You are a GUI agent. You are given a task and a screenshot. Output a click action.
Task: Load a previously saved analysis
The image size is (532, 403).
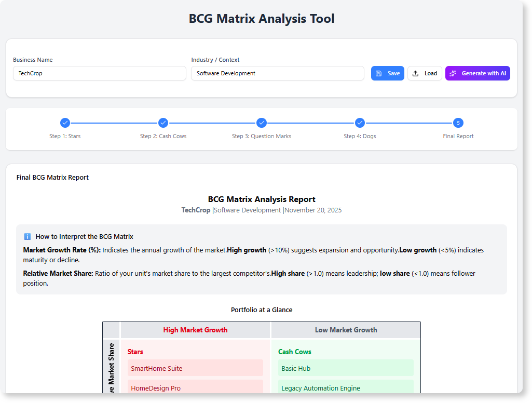[x=425, y=73]
